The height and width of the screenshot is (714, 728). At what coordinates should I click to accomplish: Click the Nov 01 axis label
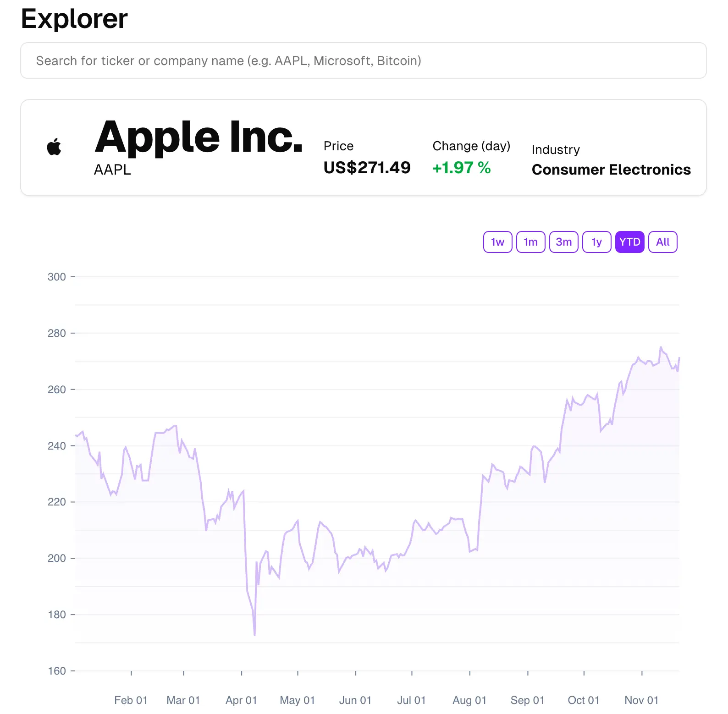click(x=641, y=700)
